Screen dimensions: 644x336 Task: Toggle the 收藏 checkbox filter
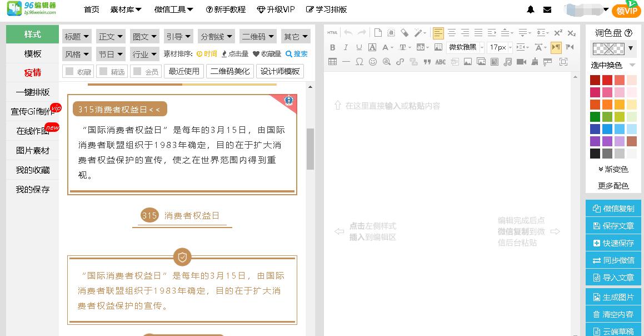78,71
